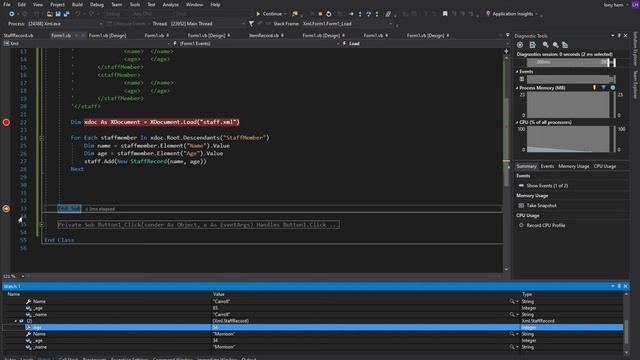Image resolution: width=640 pixels, height=360 pixels.
Task: Click Diagnostic Tools export report icon
Action: 532,45
